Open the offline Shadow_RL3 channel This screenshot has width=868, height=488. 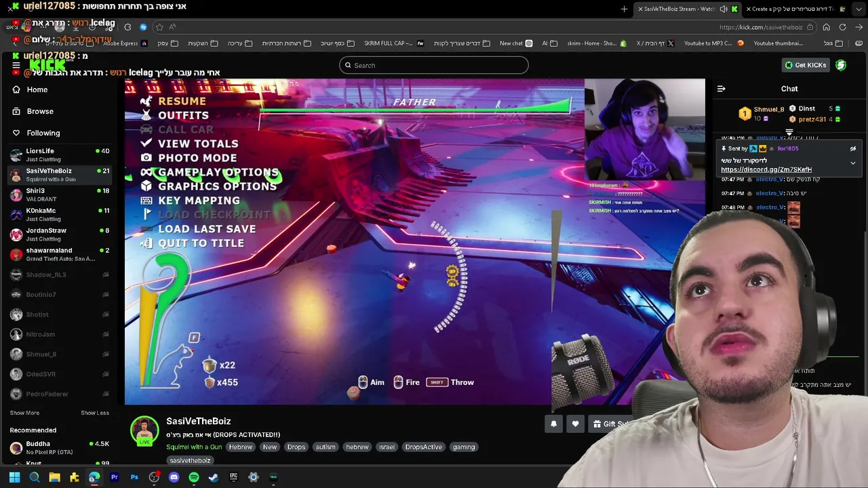pyautogui.click(x=60, y=274)
